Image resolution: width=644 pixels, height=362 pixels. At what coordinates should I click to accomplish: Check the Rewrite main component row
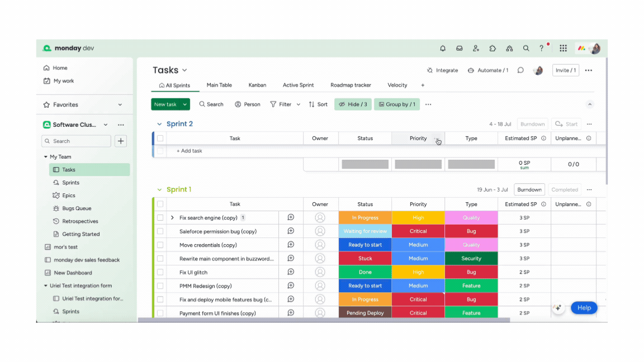tap(160, 259)
